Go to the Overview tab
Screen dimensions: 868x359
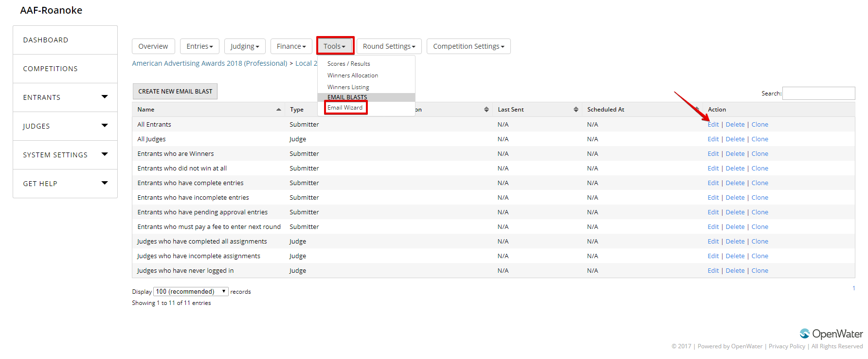153,46
